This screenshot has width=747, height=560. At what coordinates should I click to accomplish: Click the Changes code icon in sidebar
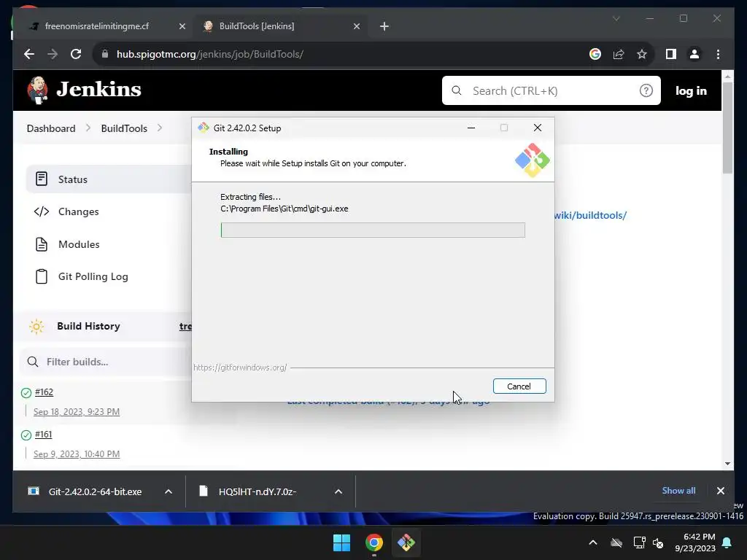pos(42,211)
